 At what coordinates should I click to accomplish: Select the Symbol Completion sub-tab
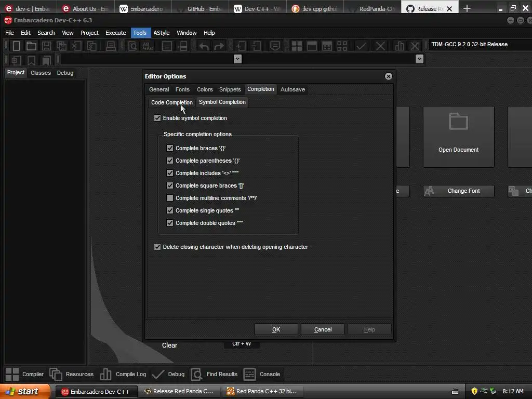pos(222,102)
